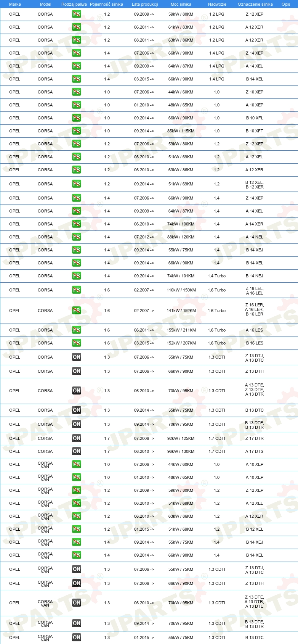Click the Moc silnika column header
Viewport: 298px width, 644px height.
181,4
